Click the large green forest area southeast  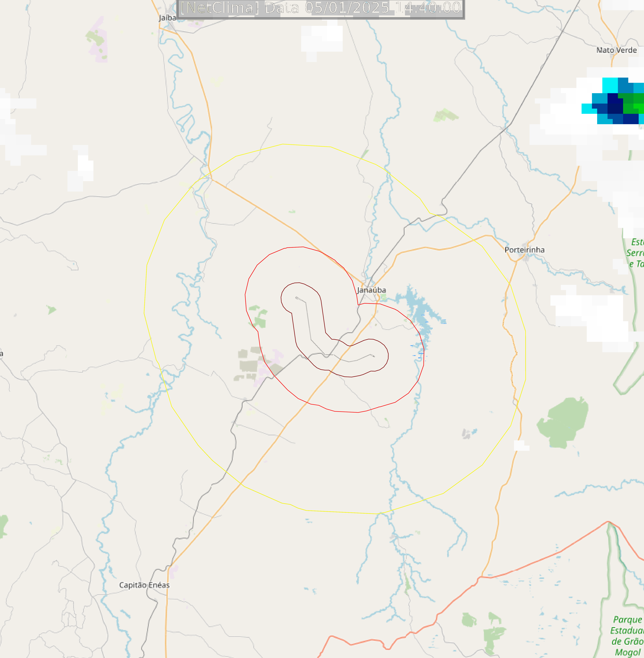(x=562, y=423)
